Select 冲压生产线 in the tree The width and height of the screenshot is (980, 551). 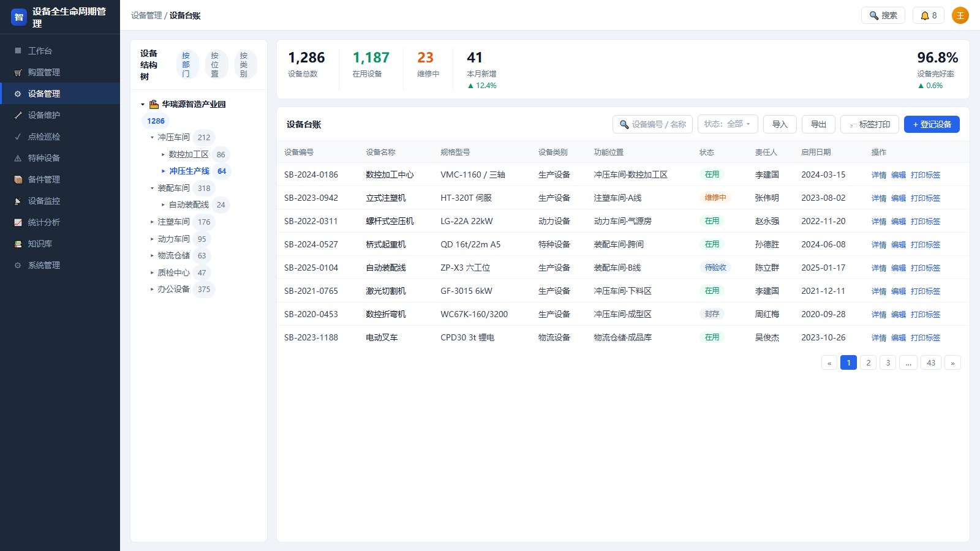coord(189,171)
